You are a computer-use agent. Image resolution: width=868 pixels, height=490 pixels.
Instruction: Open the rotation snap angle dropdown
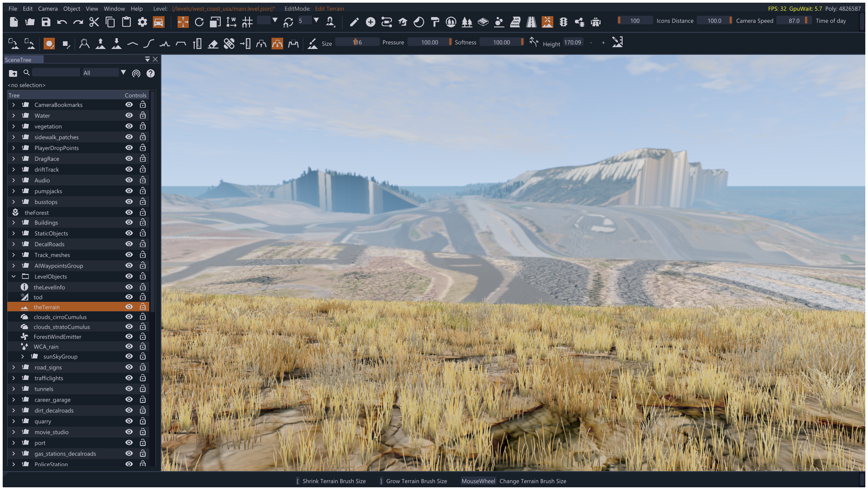pos(316,21)
